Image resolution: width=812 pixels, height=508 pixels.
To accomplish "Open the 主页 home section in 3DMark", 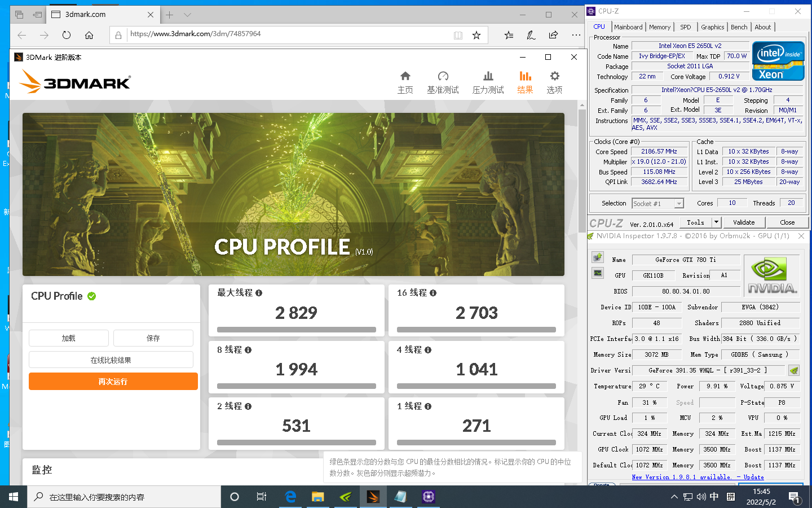I will pyautogui.click(x=405, y=82).
